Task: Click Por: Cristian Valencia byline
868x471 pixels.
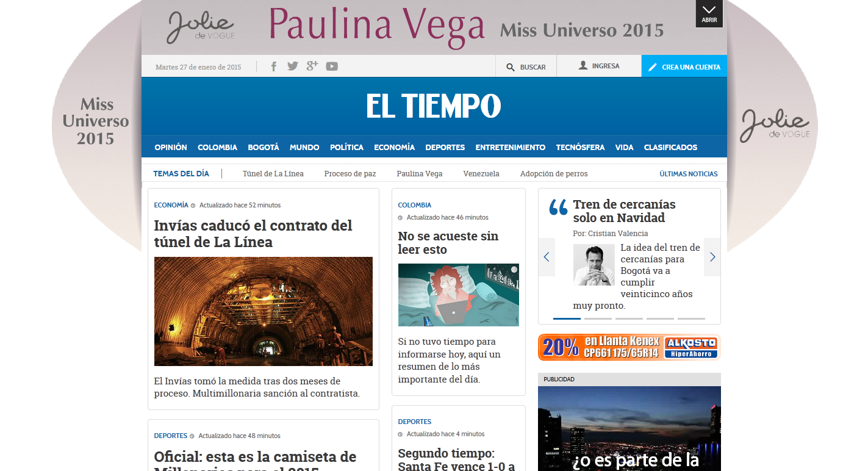Action: point(611,234)
